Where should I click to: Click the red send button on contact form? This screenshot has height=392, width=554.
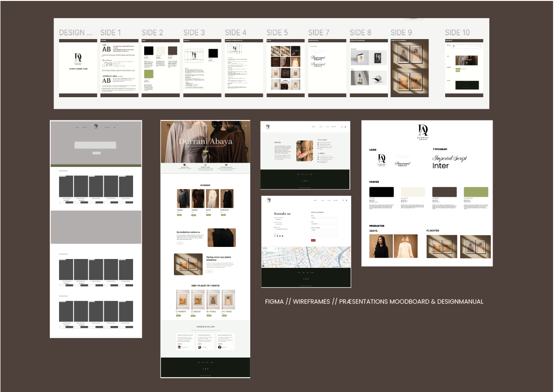click(313, 240)
